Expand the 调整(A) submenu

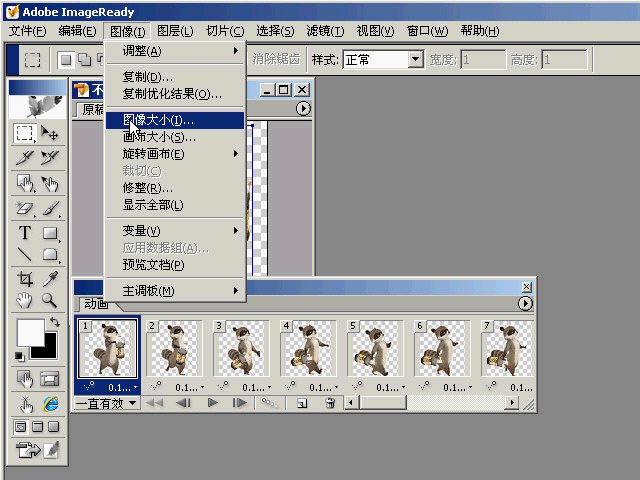pyautogui.click(x=175, y=51)
